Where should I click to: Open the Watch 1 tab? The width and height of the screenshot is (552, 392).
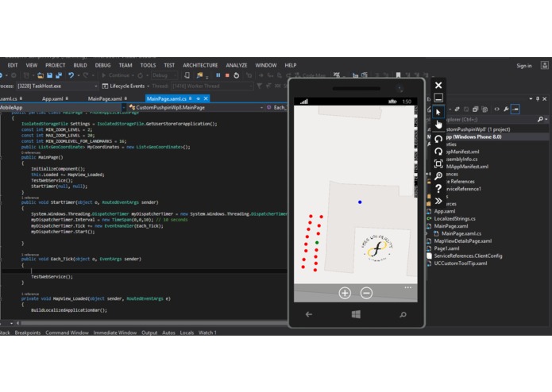pyautogui.click(x=207, y=332)
